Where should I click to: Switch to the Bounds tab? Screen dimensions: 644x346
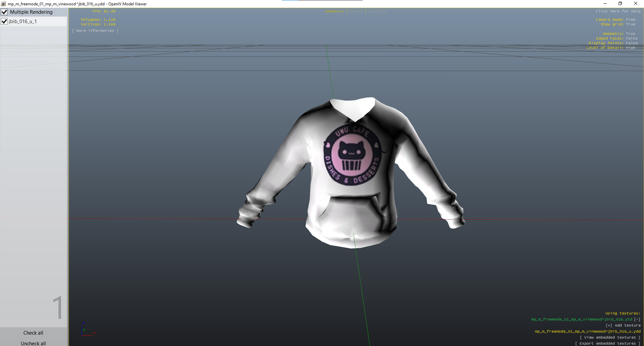(x=356, y=11)
